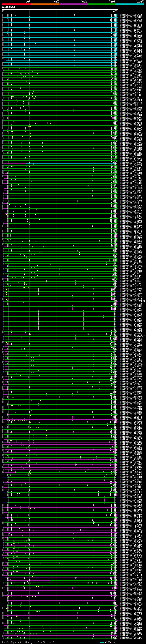Viewport: 146px width, 644px height.
Task: Open UniRef100_Q9SYQ8 entry
Action: (x=131, y=108)
